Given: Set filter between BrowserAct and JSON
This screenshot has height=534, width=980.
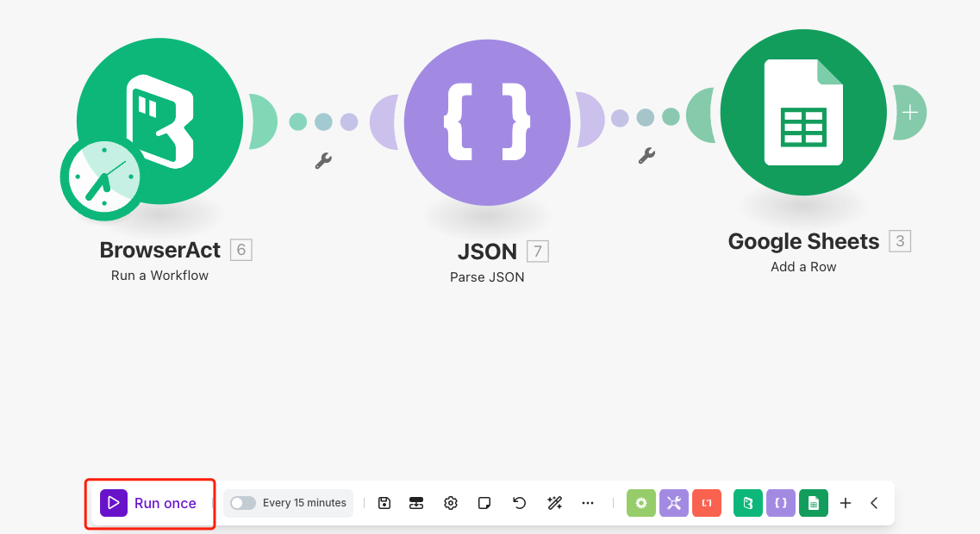Looking at the screenshot, I should pos(323,160).
